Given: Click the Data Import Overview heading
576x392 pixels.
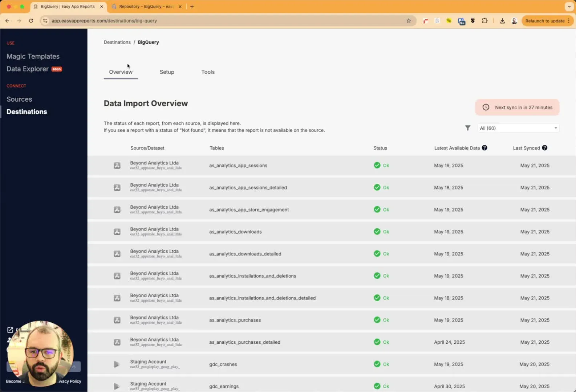Looking at the screenshot, I should (x=146, y=103).
